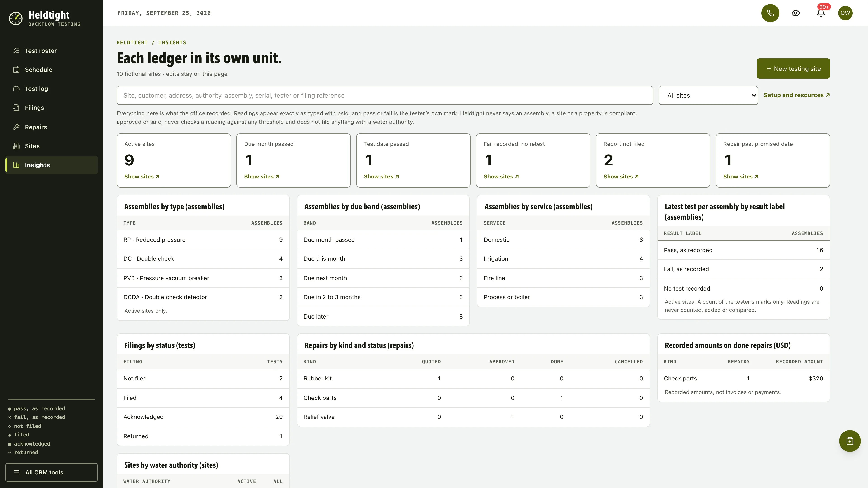Viewport: 868px width, 488px height.
Task: Click Irrigation service row
Action: point(563,259)
